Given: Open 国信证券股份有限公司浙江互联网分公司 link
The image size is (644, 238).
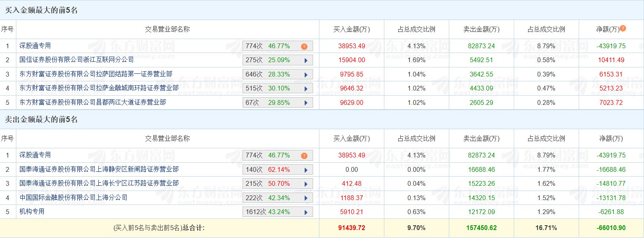Looking at the screenshot, I should point(76,60).
